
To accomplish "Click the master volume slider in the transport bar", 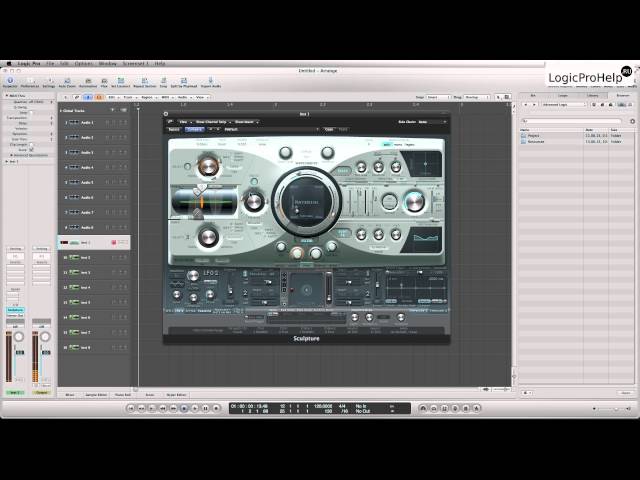I will pos(613,408).
